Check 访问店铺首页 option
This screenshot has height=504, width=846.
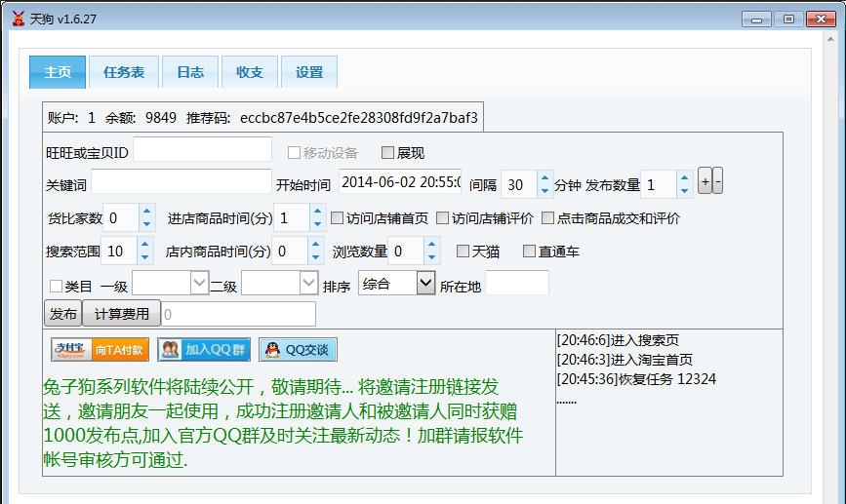tap(337, 217)
